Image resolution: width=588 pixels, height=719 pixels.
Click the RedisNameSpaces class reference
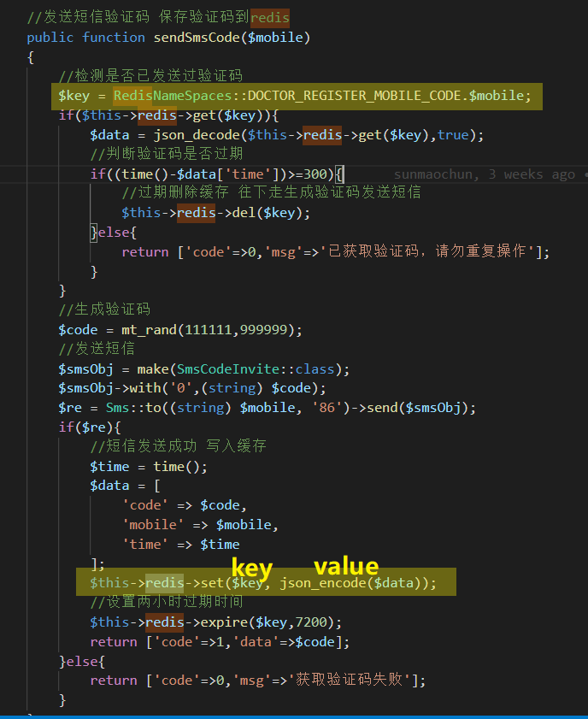[x=173, y=96]
